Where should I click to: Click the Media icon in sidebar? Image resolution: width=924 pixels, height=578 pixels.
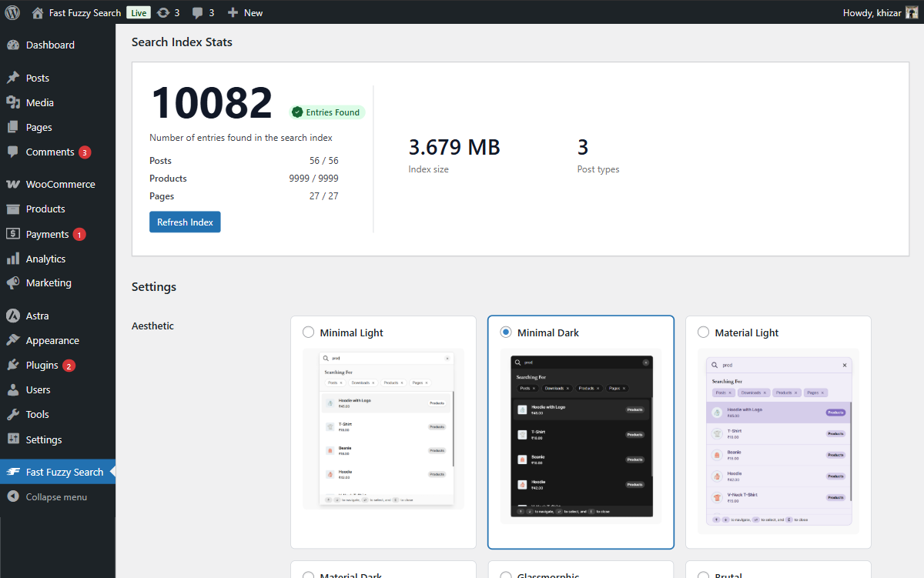pyautogui.click(x=13, y=102)
